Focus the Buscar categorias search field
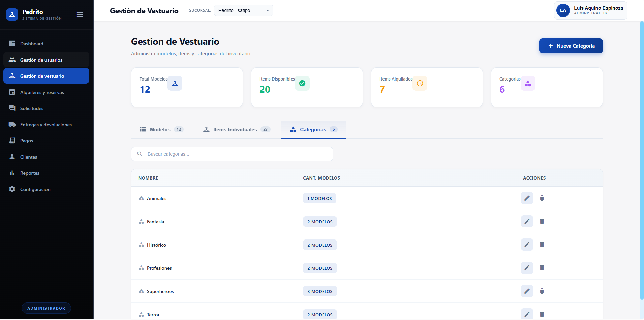Viewport: 644px width, 320px height. [236, 154]
